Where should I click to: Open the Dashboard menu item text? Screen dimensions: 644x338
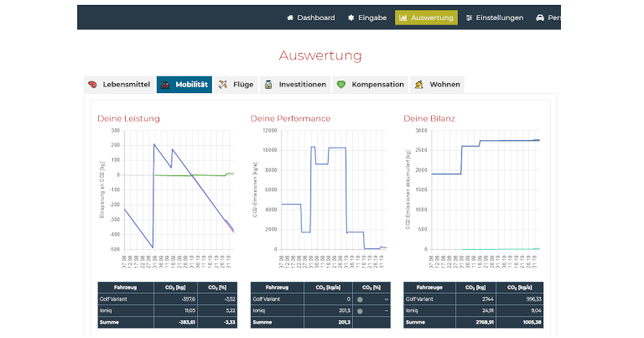[315, 18]
